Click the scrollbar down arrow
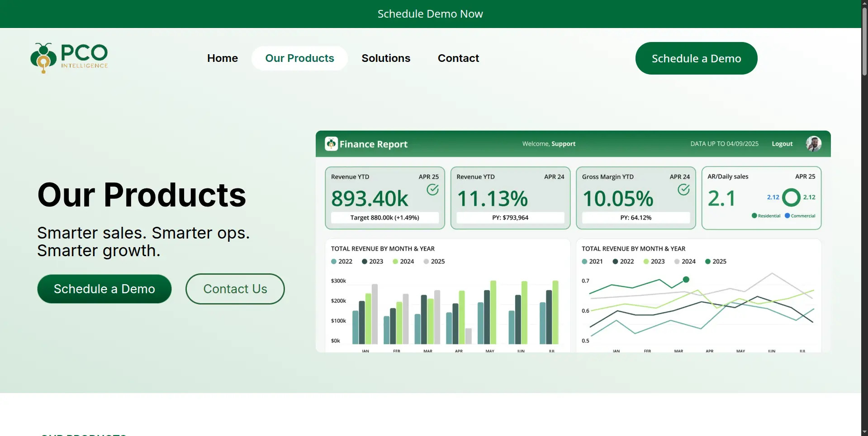This screenshot has width=868, height=436. click(x=864, y=432)
